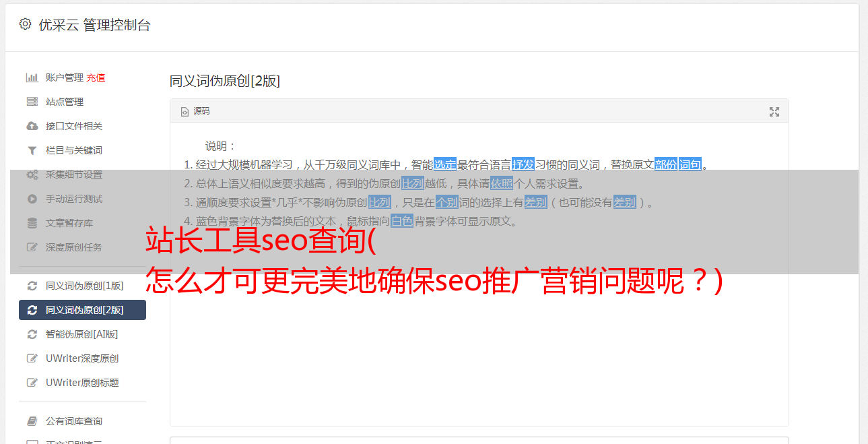Click the bar chart icon for 账户管理
The width and height of the screenshot is (868, 444).
[32, 77]
